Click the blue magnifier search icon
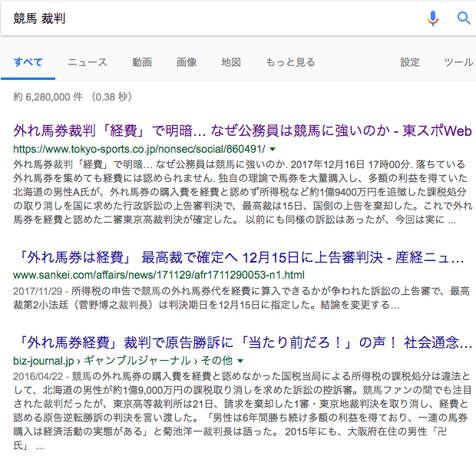 pyautogui.click(x=464, y=18)
